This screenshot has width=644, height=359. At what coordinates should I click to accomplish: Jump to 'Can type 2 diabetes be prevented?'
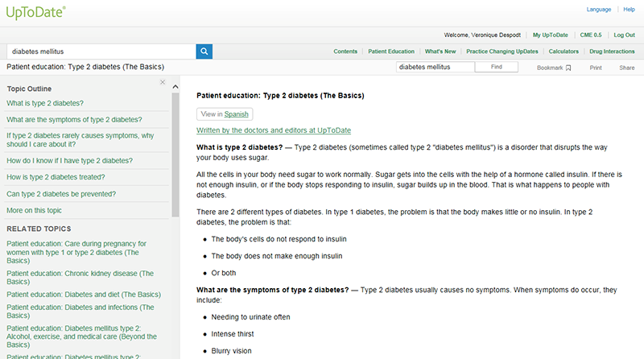[x=61, y=194]
